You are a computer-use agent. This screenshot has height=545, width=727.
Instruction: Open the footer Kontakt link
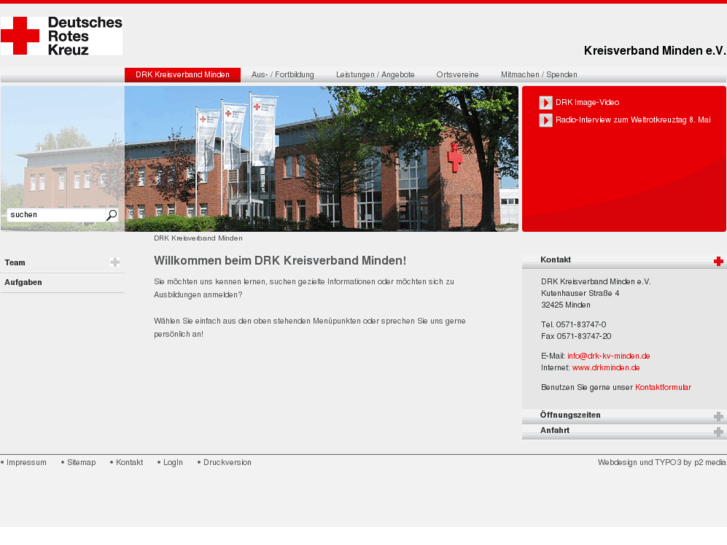(129, 462)
